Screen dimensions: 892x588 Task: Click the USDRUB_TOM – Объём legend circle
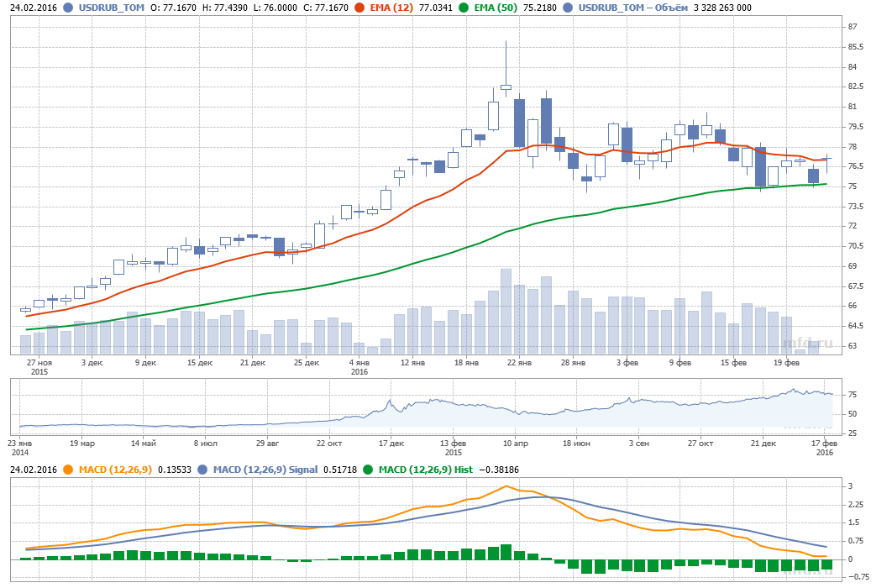pos(569,8)
